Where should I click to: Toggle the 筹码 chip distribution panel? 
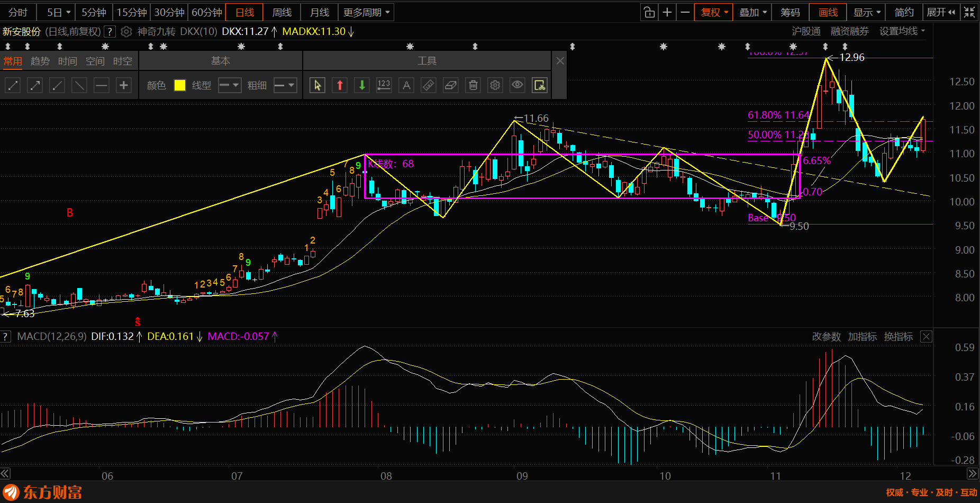(x=790, y=12)
